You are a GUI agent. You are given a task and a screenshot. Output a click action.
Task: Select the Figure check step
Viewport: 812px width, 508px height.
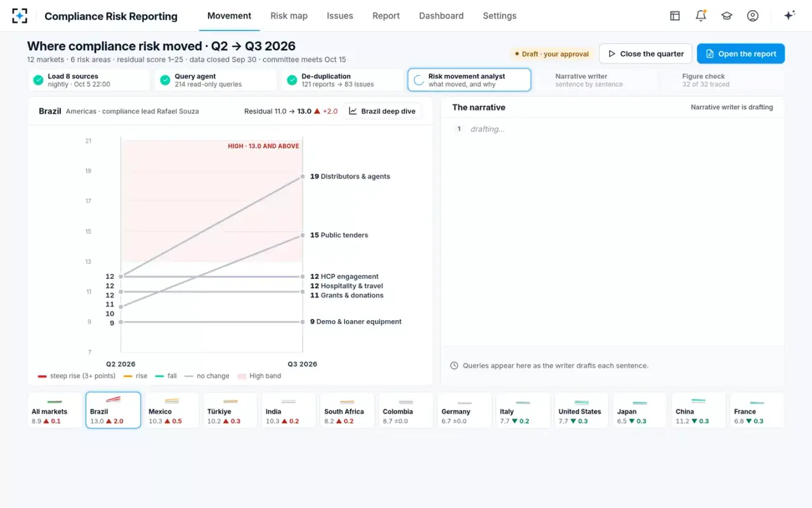(x=723, y=80)
